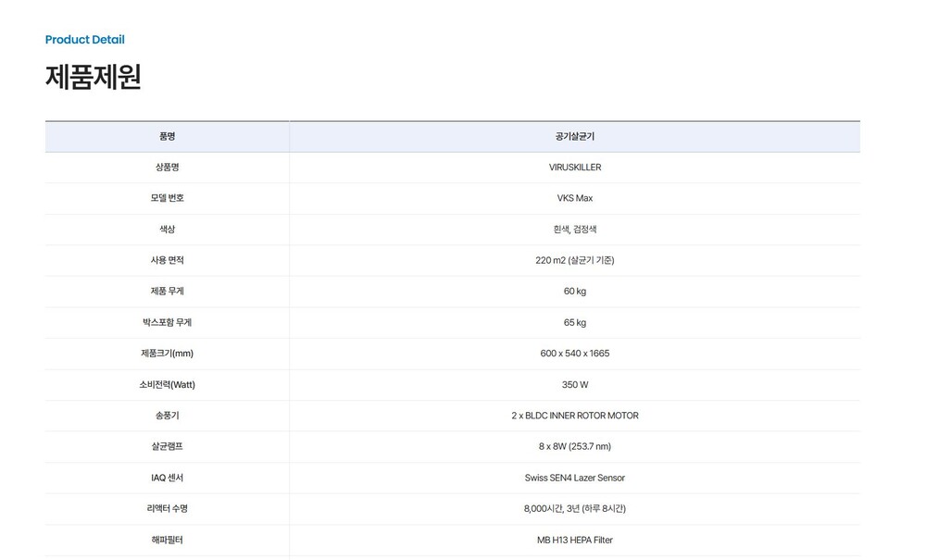Click the '220 m2 (살균기 기준)' value
This screenshot has height=560, width=926.
point(574,260)
